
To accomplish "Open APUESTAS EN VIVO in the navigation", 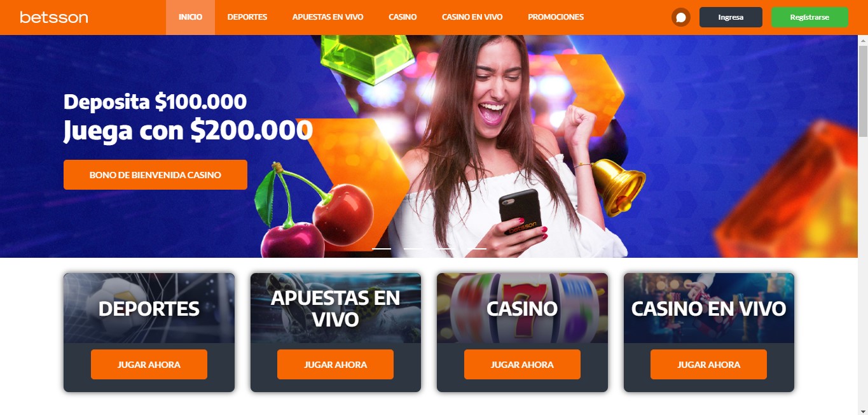I will [328, 17].
